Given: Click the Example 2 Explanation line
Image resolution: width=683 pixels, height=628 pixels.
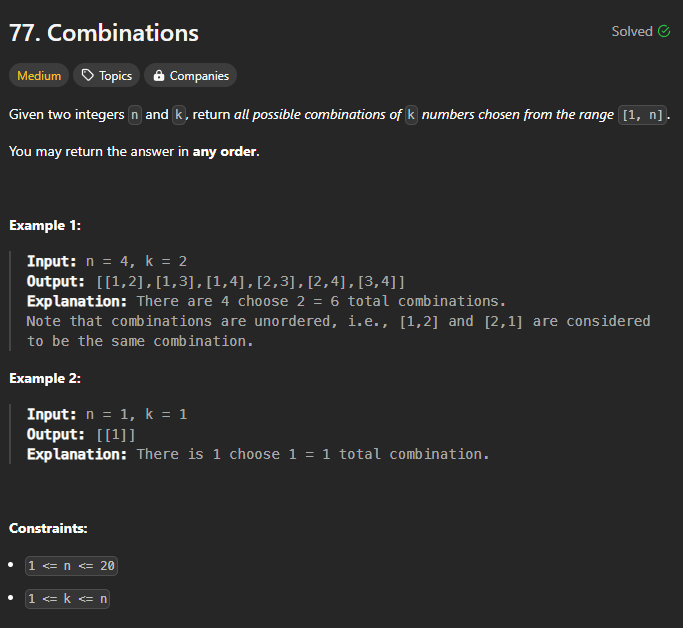Looking at the screenshot, I should click(258, 454).
